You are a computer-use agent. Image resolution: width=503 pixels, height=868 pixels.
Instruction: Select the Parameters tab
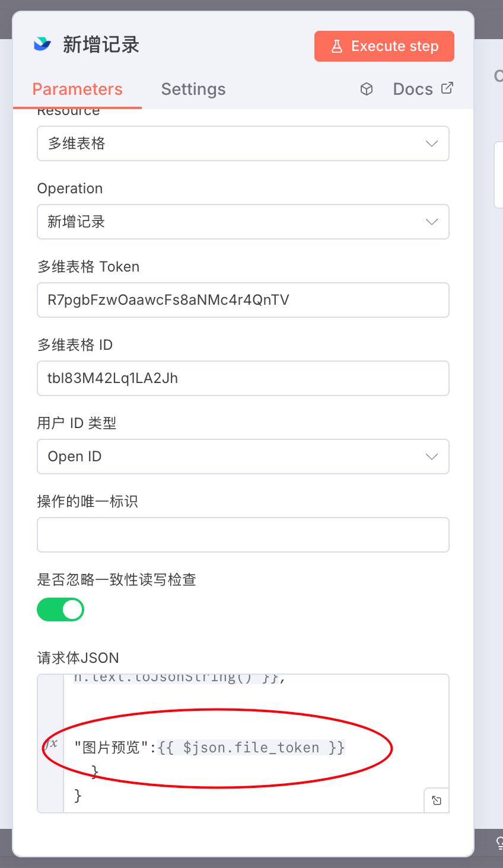pyautogui.click(x=77, y=89)
